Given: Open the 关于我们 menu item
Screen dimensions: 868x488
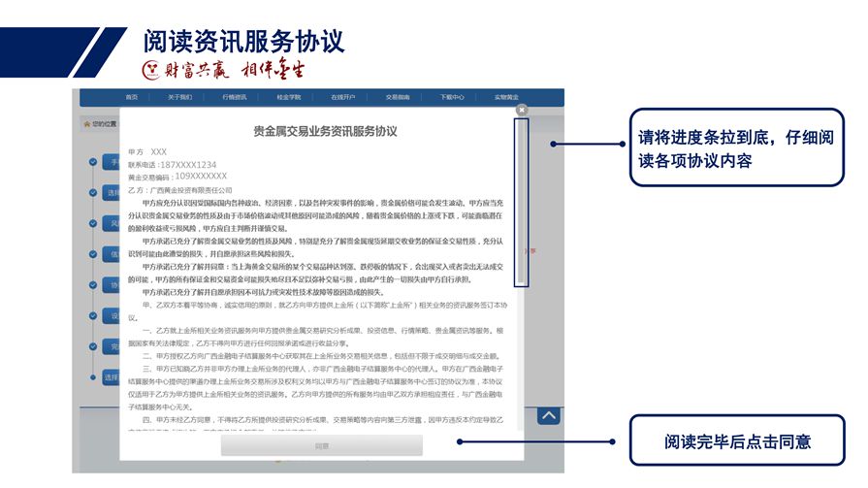Looking at the screenshot, I should click(180, 97).
